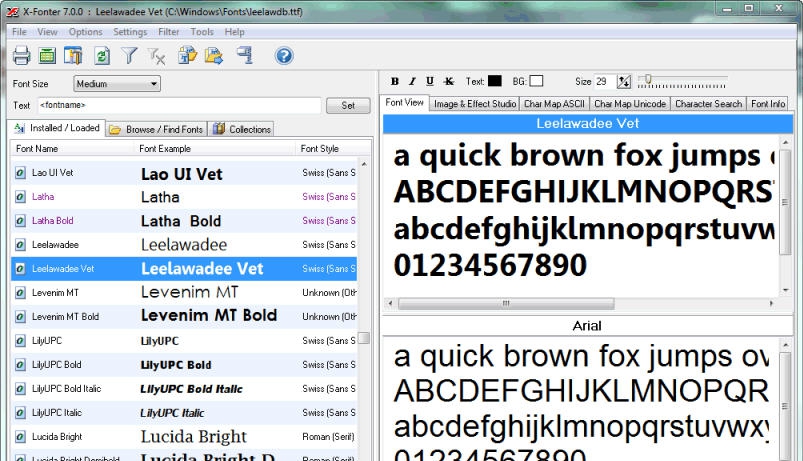Toggle Strikethrough text formatting button
The height and width of the screenshot is (461, 803).
[448, 81]
